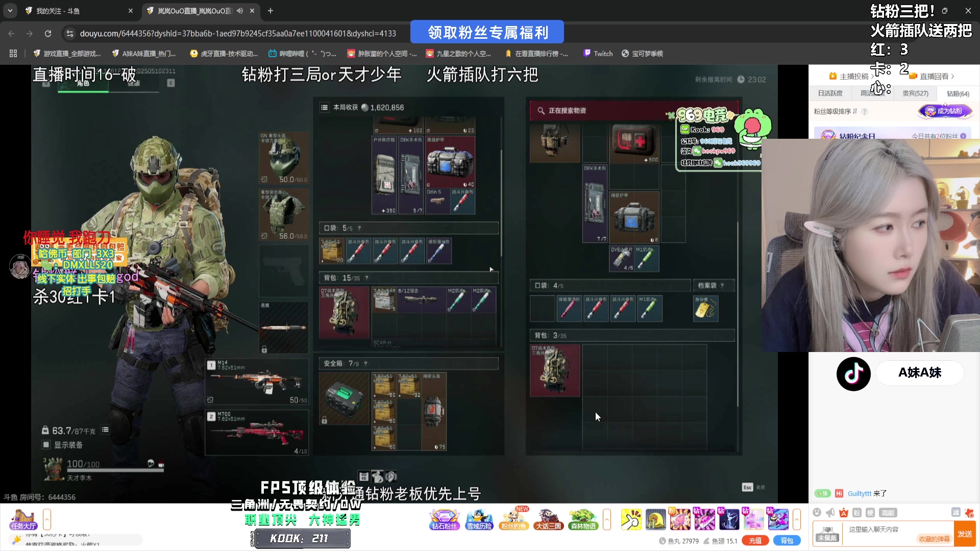This screenshot has height=551, width=980.
Task: Open the TikTok logo card
Action: point(853,374)
